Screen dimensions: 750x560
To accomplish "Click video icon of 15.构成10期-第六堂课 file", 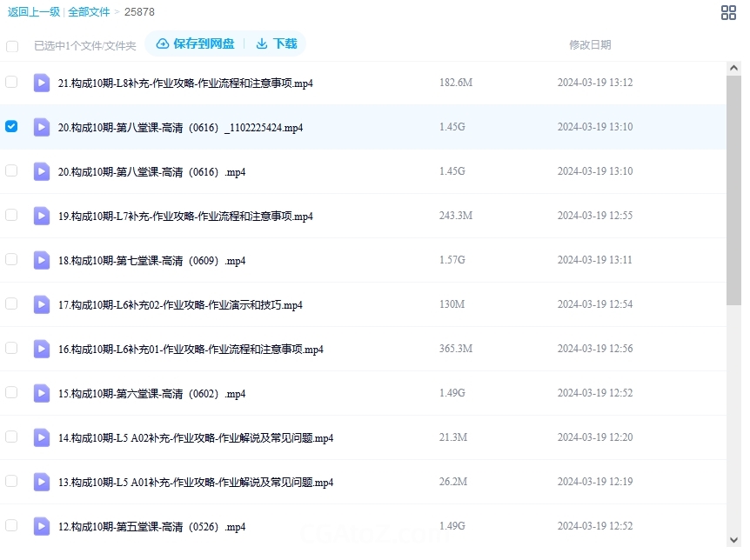I will (42, 393).
